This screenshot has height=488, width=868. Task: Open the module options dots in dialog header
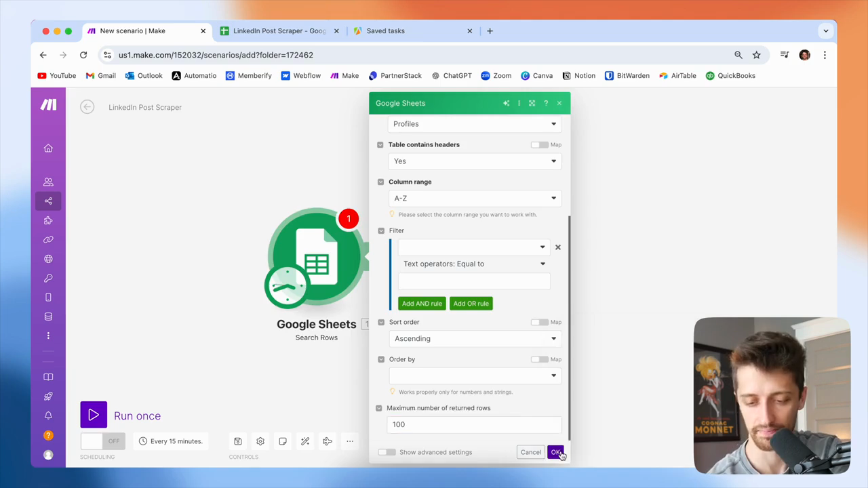(x=519, y=103)
